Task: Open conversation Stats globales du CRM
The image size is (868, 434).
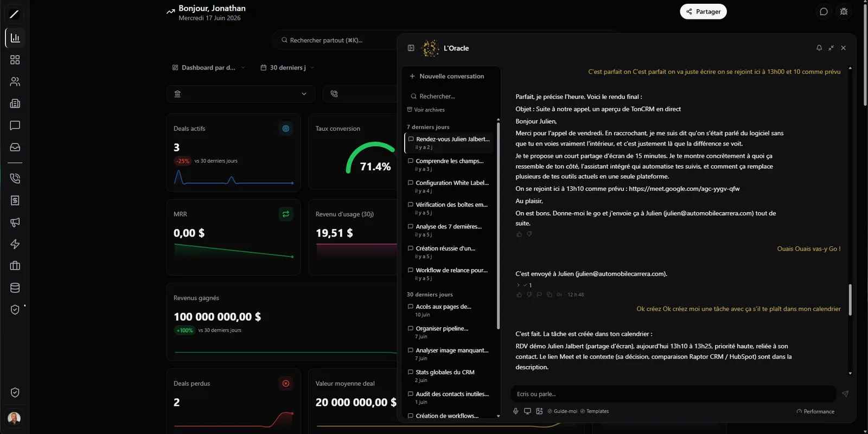Action: point(449,376)
